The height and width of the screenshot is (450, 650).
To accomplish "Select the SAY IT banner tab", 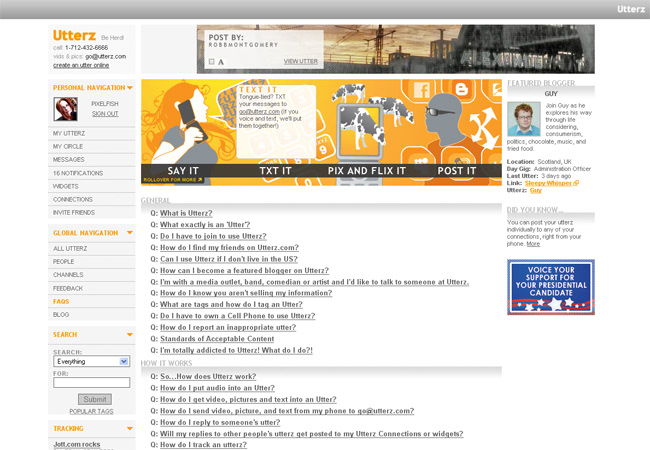I will [183, 171].
